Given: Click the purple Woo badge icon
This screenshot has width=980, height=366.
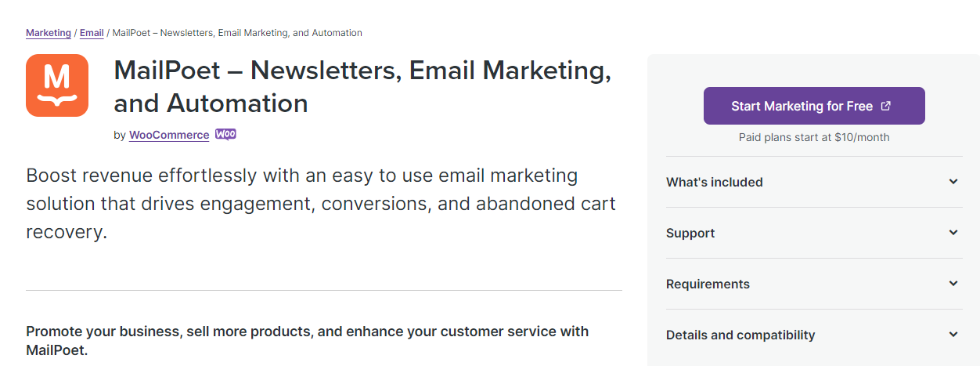Looking at the screenshot, I should [x=225, y=135].
